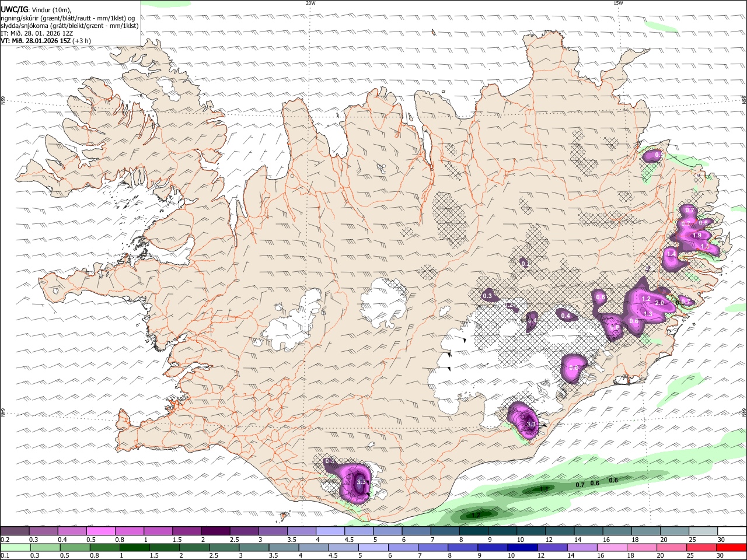
Task: Click upper scale swatch starting at 4
Action: tap(329, 531)
